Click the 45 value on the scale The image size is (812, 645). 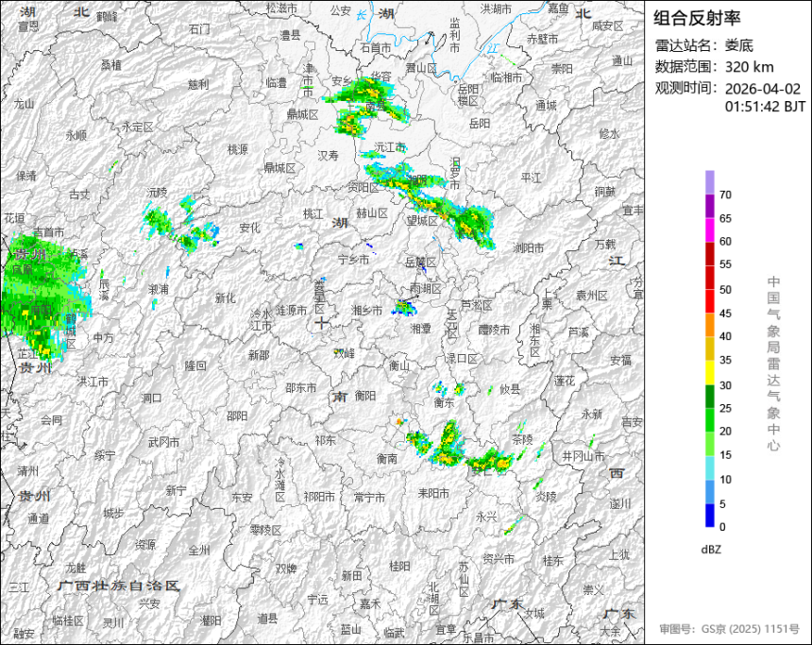click(725, 314)
